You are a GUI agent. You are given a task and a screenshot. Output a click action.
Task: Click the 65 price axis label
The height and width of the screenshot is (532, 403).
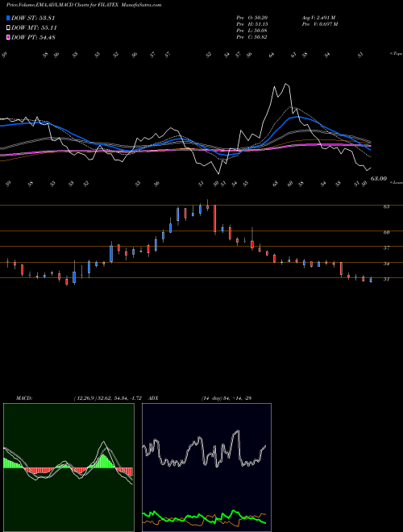pyautogui.click(x=386, y=206)
